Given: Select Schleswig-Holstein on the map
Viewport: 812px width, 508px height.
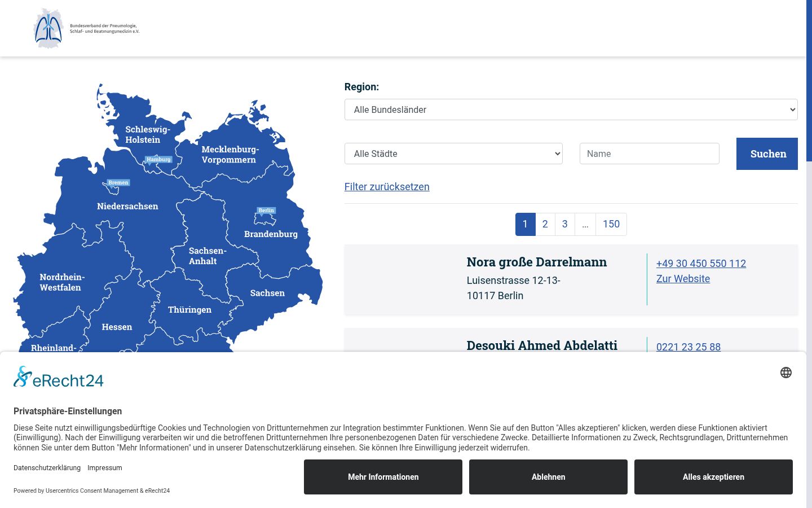Looking at the screenshot, I should click(x=147, y=134).
